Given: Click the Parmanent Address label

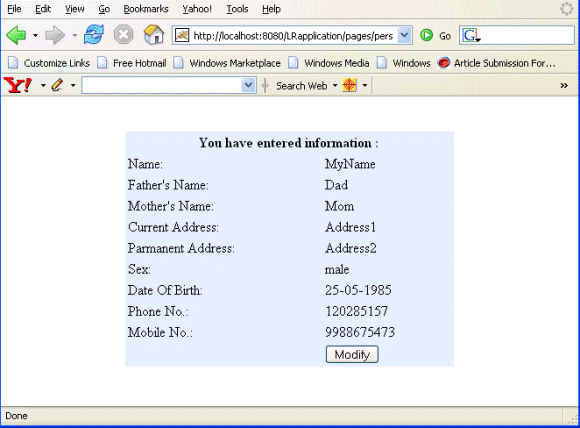Looking at the screenshot, I should (181, 248).
